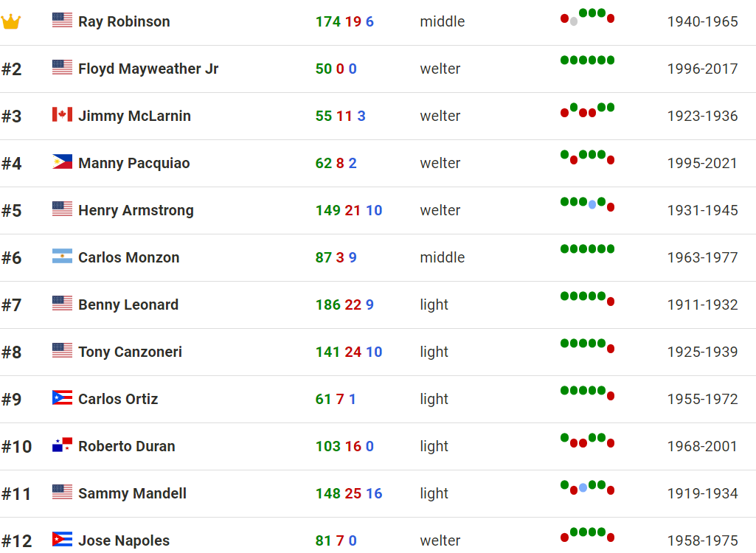Open Tony Canzoneri profile
This screenshot has height=553, width=756.
[130, 352]
